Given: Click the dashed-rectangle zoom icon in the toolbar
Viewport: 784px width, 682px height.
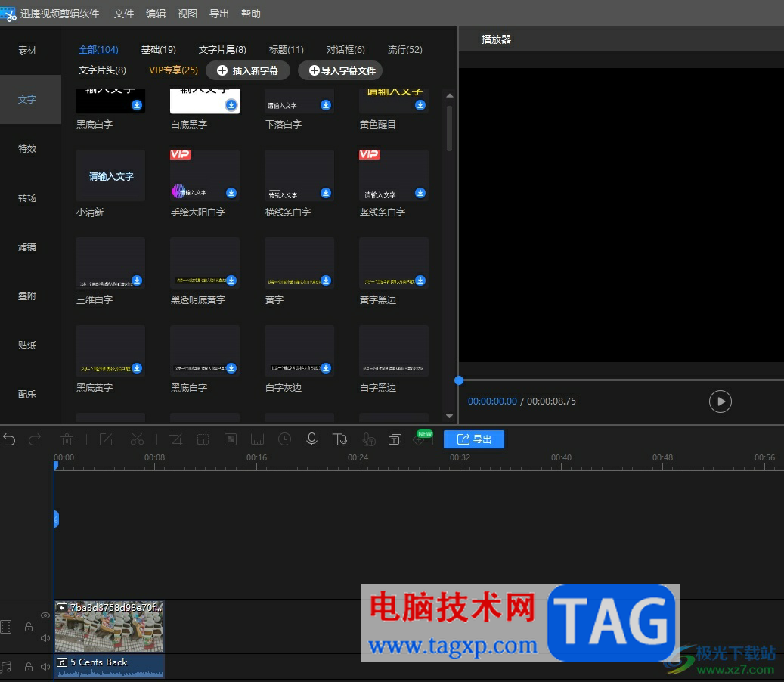Looking at the screenshot, I should (x=203, y=439).
